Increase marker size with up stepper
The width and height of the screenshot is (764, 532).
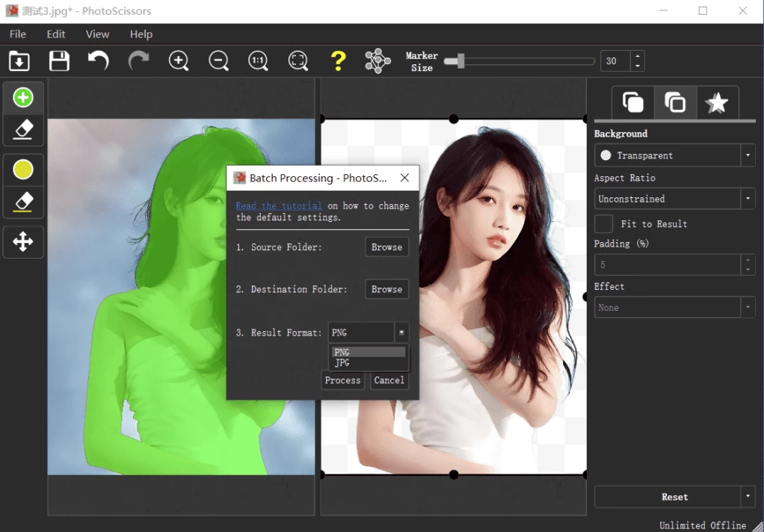point(638,56)
